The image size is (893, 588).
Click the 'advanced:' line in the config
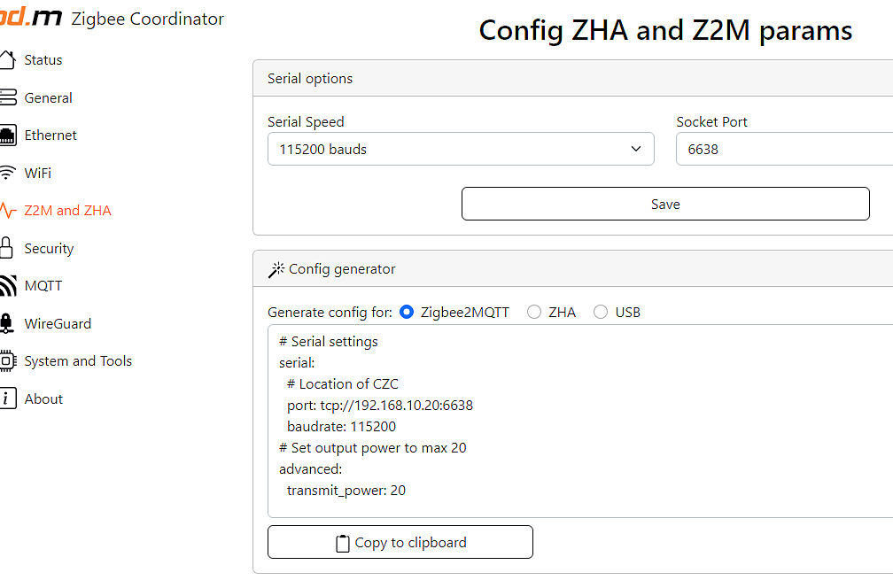coord(310,469)
